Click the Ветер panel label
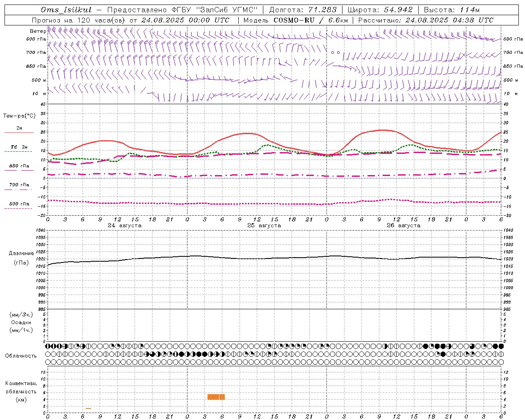 point(38,31)
